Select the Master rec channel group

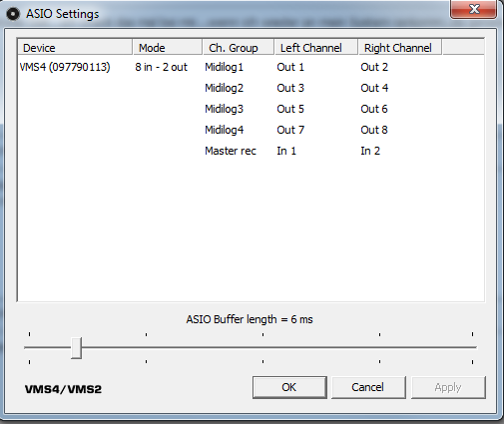click(x=231, y=151)
